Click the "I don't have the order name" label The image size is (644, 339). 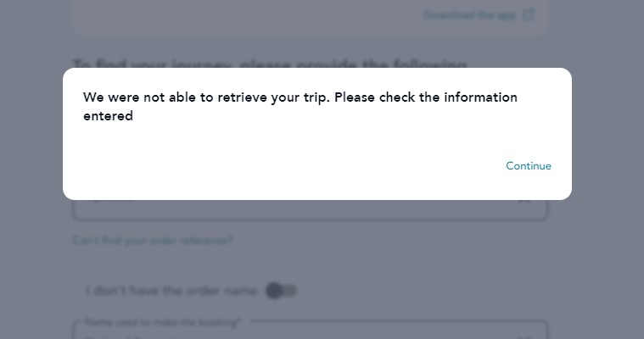[171, 291]
